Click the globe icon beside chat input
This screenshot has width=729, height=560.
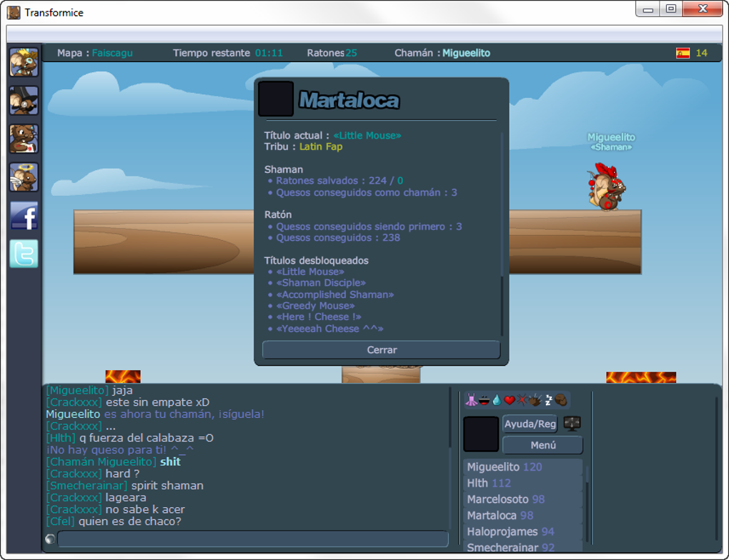[50, 539]
